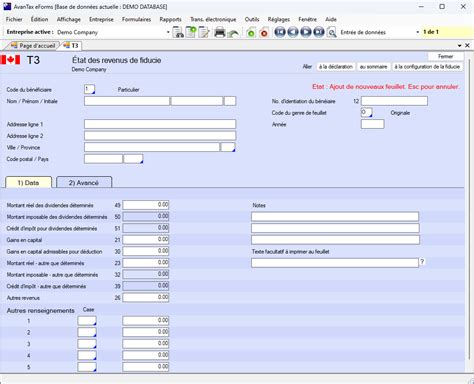Open the Aide menu
The width and height of the screenshot is (474, 384).
point(331,19)
